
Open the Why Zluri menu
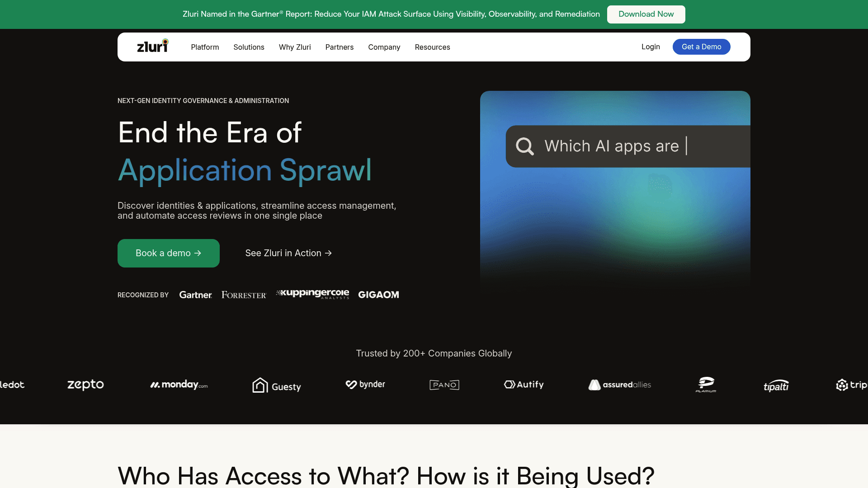tap(295, 47)
